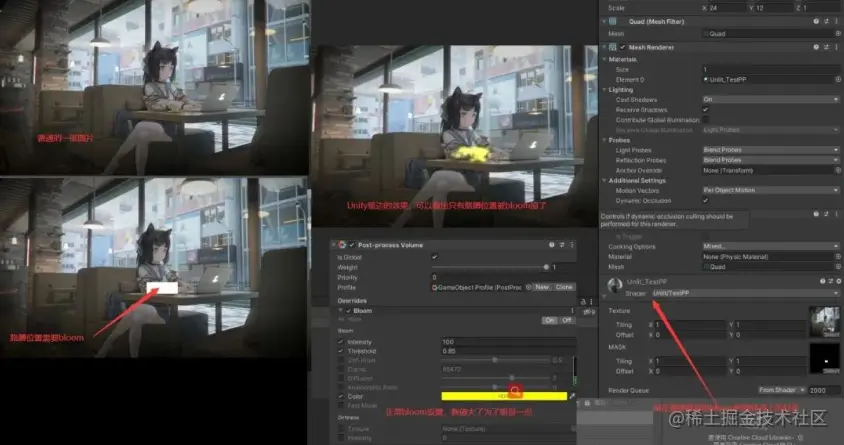This screenshot has width=844, height=445.
Task: Open Bloom override three-dot menu
Action: point(572,311)
